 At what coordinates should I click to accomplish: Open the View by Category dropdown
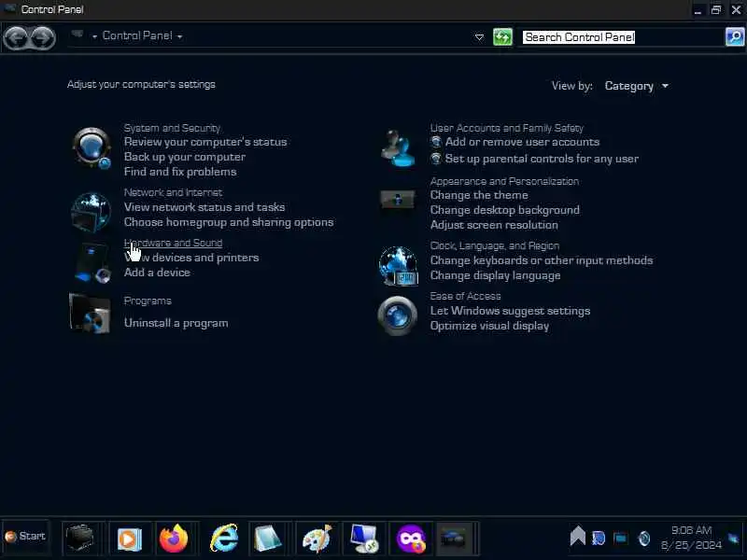637,86
